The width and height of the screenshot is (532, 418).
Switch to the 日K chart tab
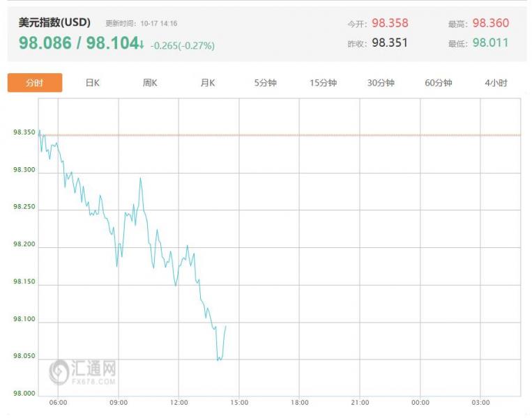coord(93,83)
